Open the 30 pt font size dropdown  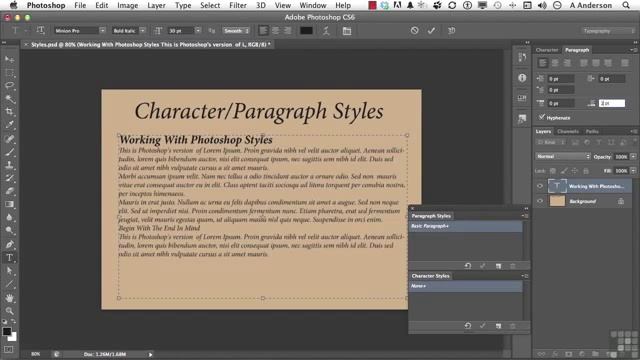(x=198, y=31)
